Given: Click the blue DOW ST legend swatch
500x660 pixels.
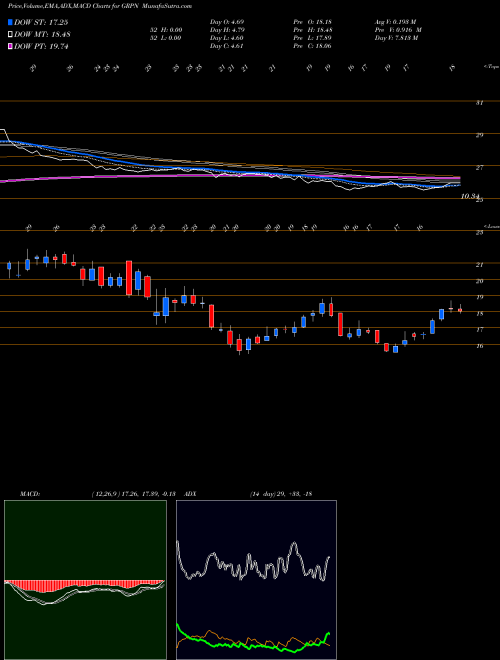Looking at the screenshot, I should (10, 22).
